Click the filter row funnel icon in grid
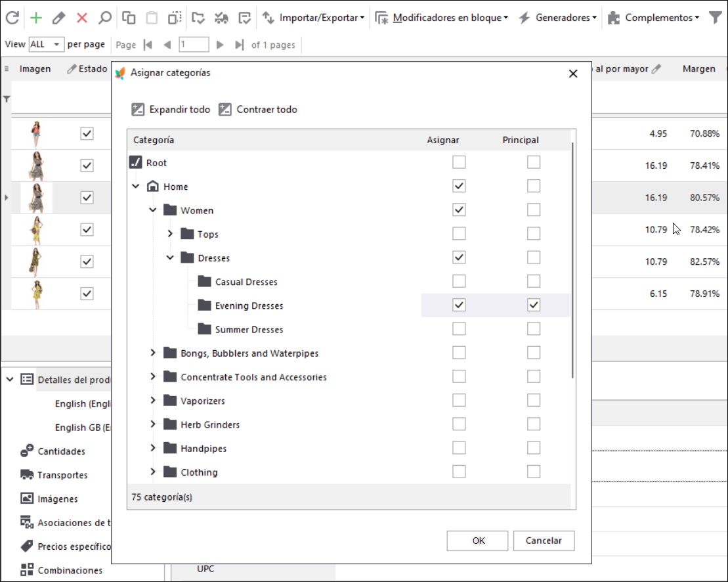This screenshot has width=728, height=582. (x=7, y=99)
